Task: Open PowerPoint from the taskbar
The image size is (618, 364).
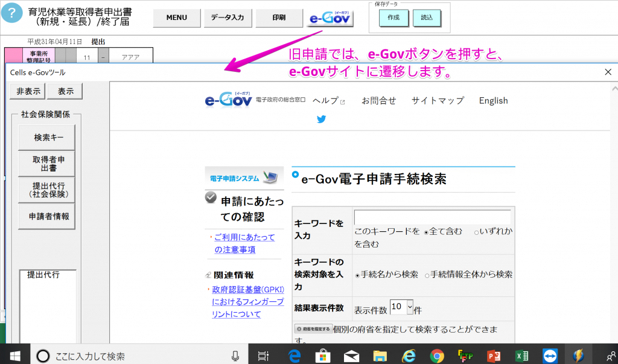Action: (x=494, y=356)
